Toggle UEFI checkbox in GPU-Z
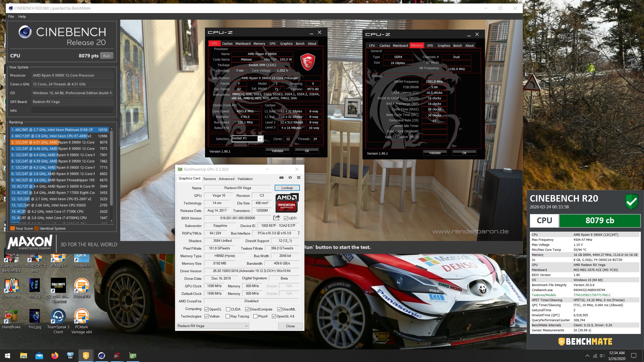 tap(286, 218)
